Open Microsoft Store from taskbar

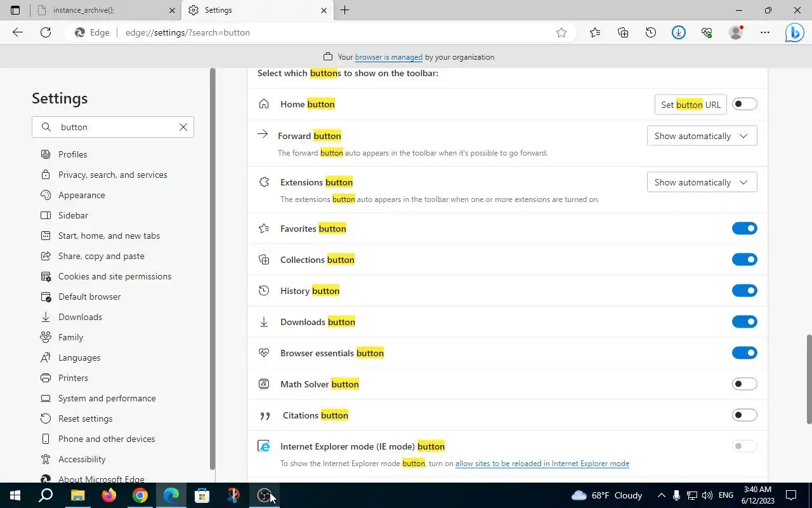click(x=202, y=495)
